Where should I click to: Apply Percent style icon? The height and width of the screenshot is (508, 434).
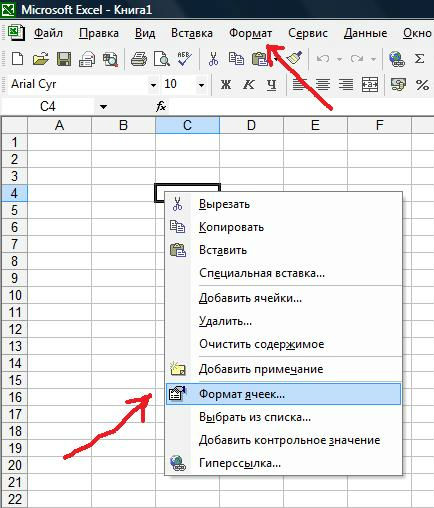pyautogui.click(x=422, y=85)
